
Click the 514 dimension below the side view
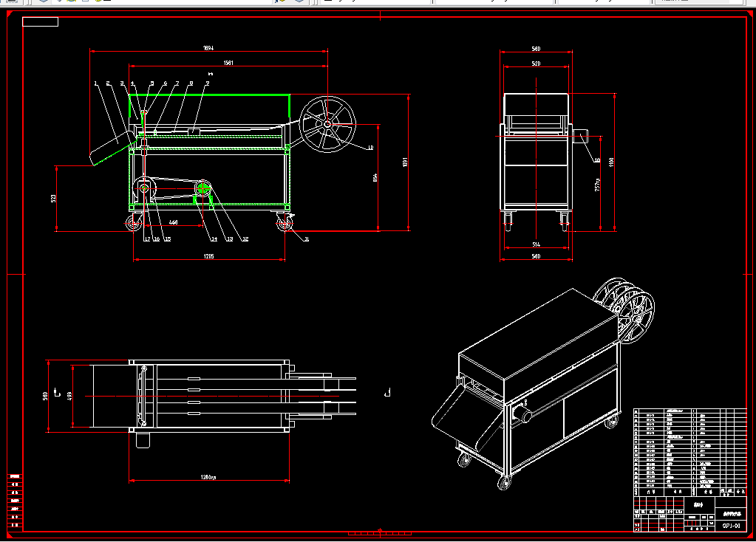pos(536,244)
